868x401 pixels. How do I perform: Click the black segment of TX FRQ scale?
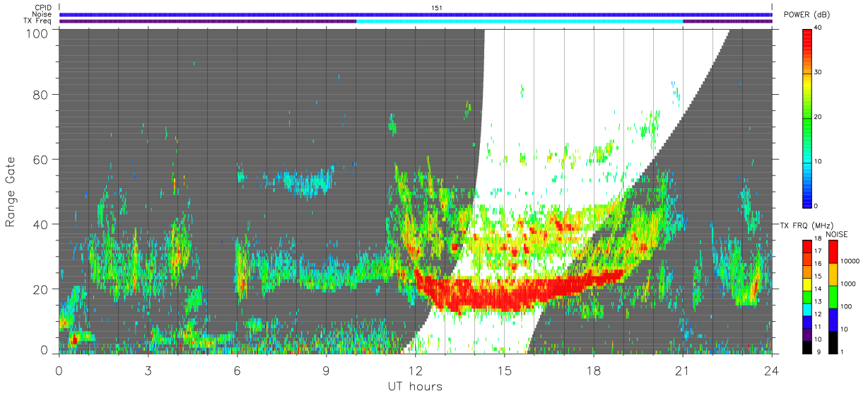click(807, 347)
